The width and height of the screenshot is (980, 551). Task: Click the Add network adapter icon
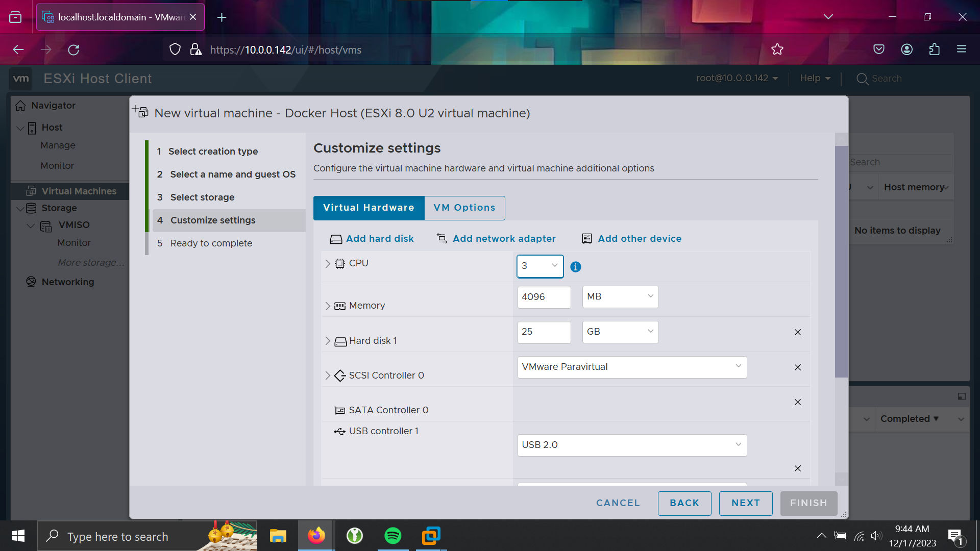point(442,238)
